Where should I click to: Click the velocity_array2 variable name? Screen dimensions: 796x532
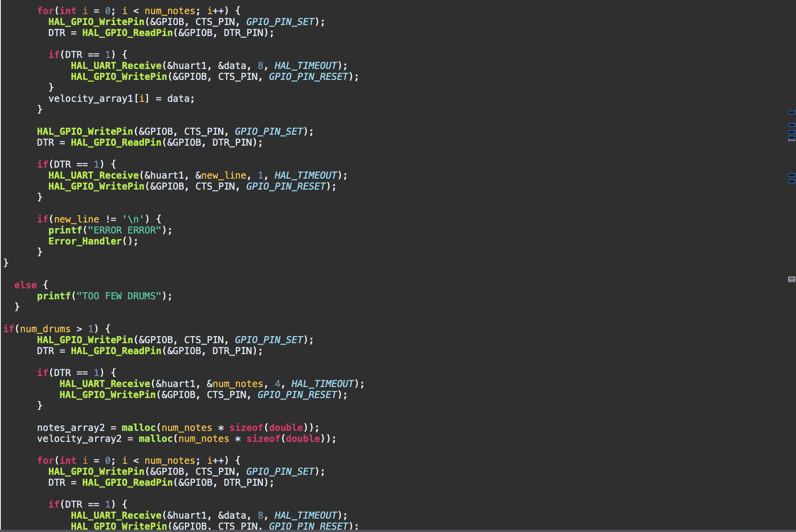point(79,438)
